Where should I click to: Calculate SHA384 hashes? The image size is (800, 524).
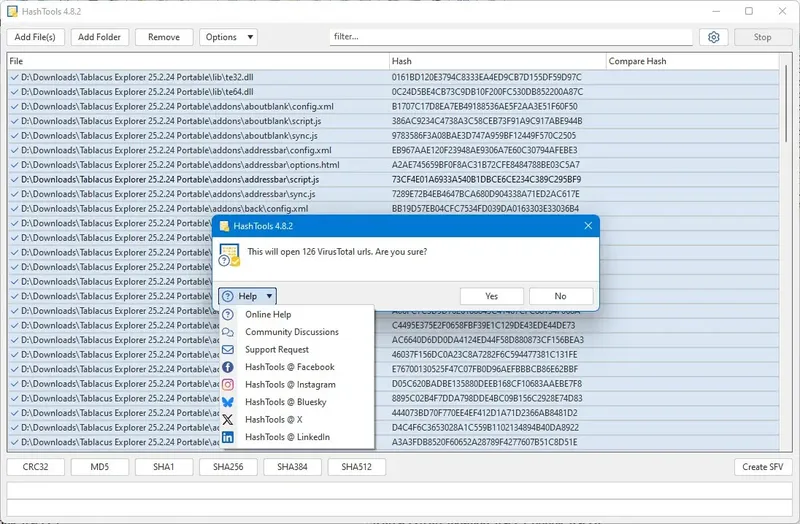(x=292, y=467)
